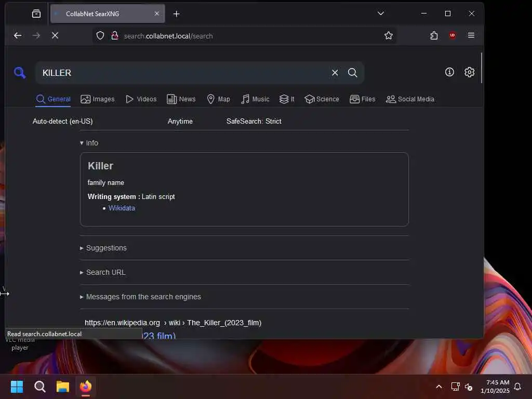Open the Anytime time range dropdown
Screen dimensions: 532x399
pos(180,121)
